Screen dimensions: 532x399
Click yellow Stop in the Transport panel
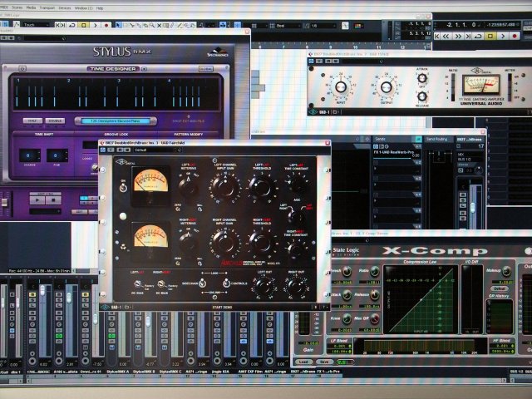click(490, 36)
